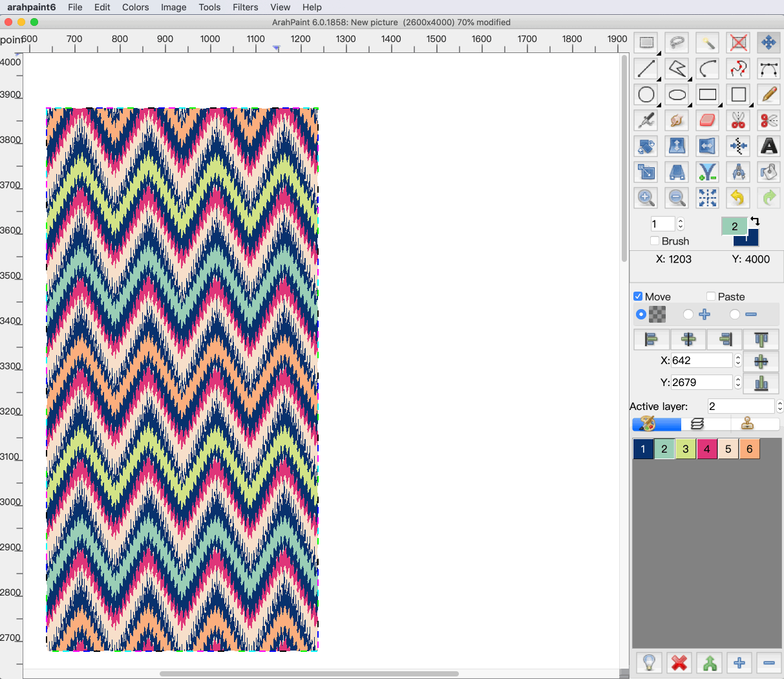
Task: Click the Y-shaped plus minus icon
Action: [708, 172]
